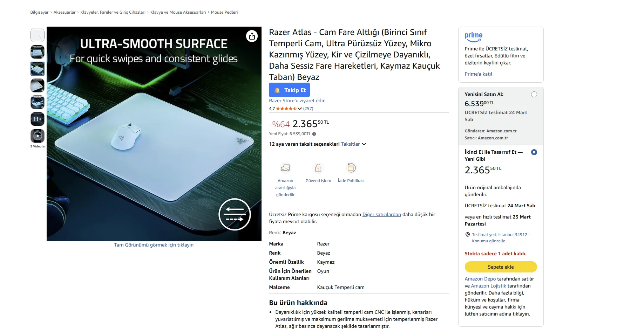The height and width of the screenshot is (332, 644).
Task: Click the info icon beside Yeni Fiyat
Action: point(314,134)
